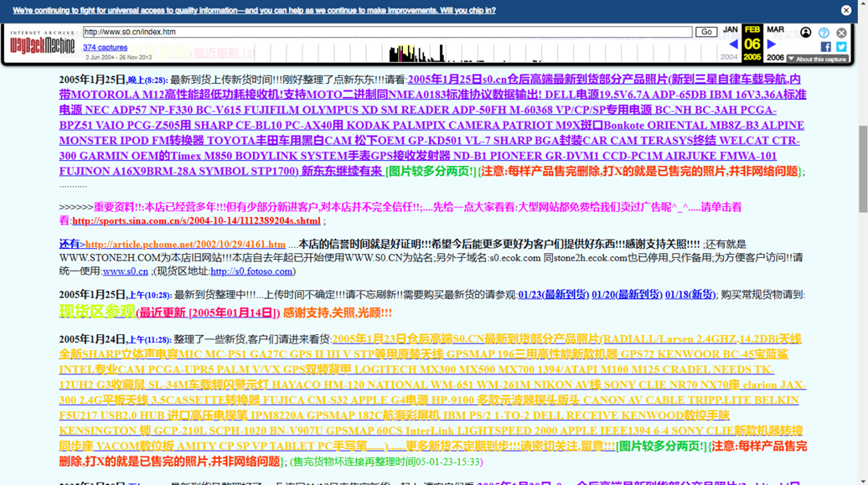Open the Wayback help icon
868x485 pixels.
[x=824, y=33]
